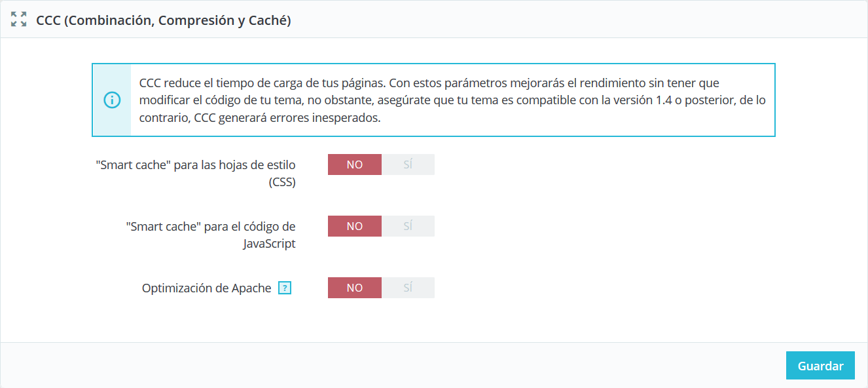Click the Optimización de Apache label
The width and height of the screenshot is (868, 388).
point(207,288)
